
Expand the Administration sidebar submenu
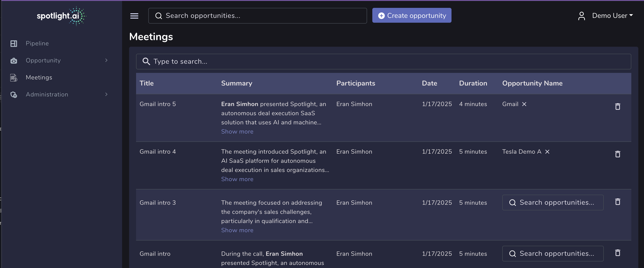[106, 94]
